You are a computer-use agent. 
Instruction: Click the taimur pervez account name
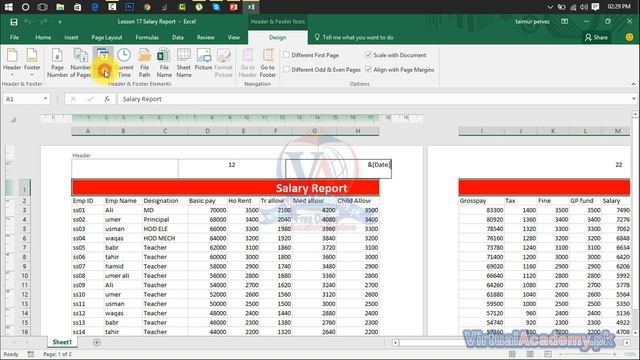point(532,21)
